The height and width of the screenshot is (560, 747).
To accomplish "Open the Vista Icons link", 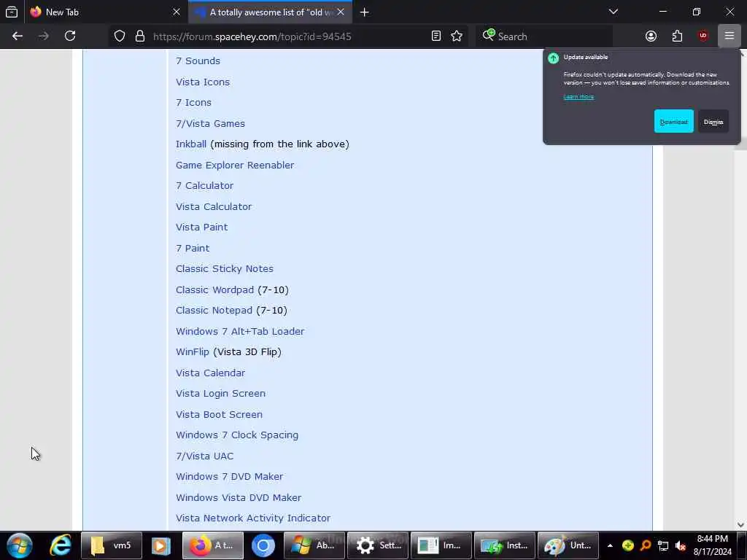I will coord(203,82).
